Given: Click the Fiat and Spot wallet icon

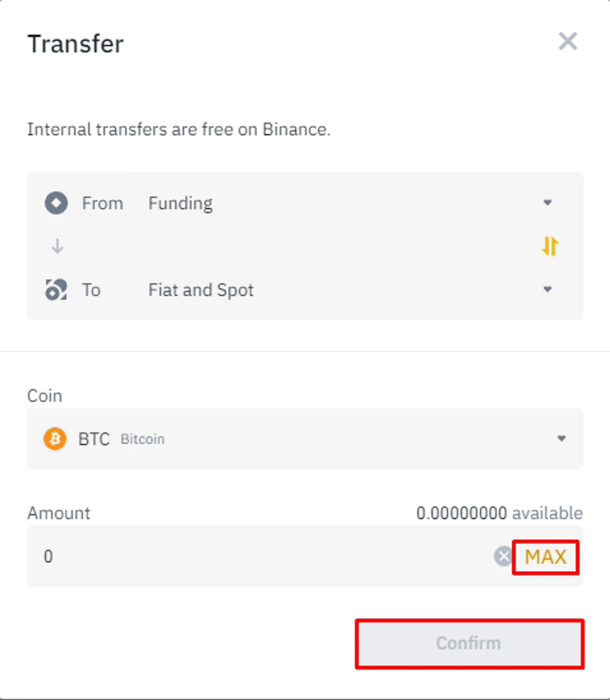Looking at the screenshot, I should pyautogui.click(x=56, y=290).
